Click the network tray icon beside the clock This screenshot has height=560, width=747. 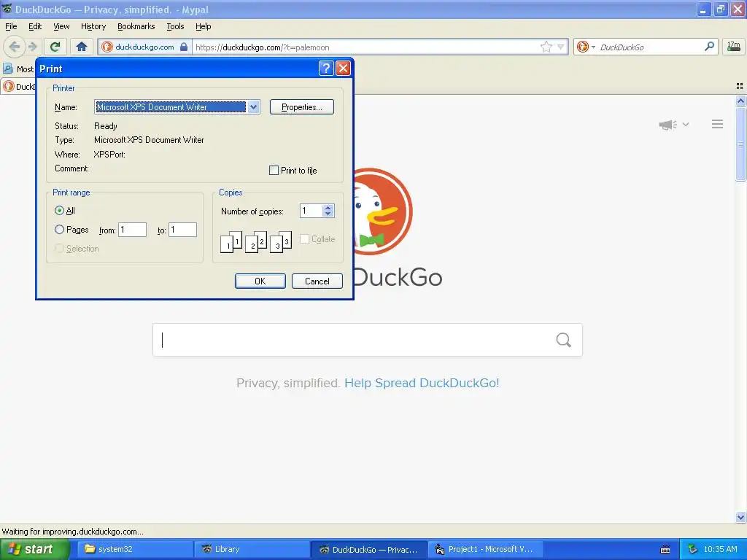[x=692, y=549]
